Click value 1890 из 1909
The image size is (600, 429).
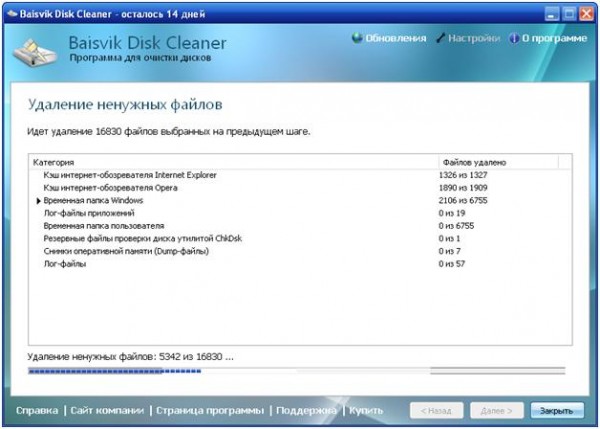coord(463,188)
